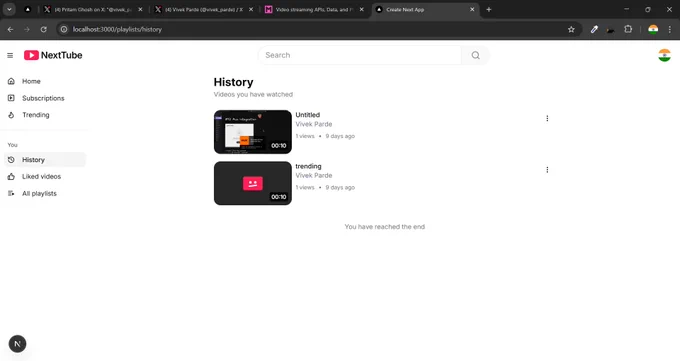Open browser three-dot menu
Image resolution: width=680 pixels, height=361 pixels.
670,30
